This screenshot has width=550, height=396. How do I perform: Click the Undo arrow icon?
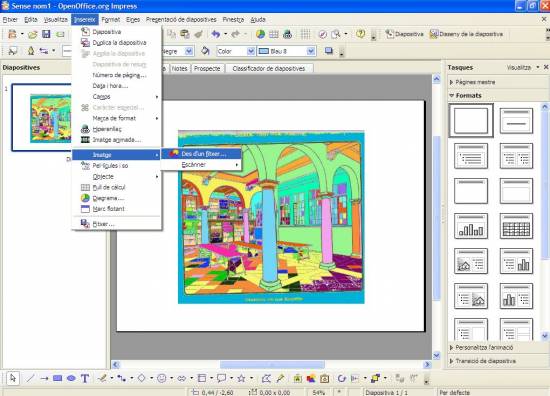[215, 34]
